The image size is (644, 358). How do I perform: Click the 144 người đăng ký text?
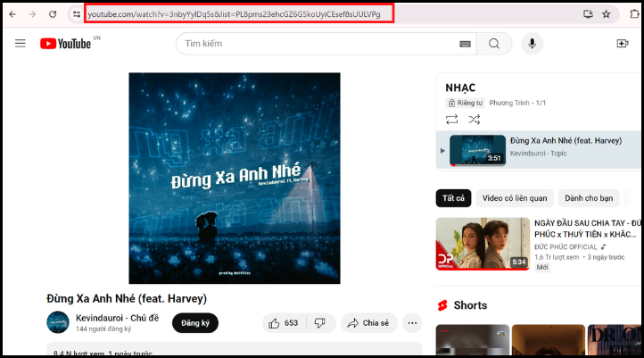103,329
